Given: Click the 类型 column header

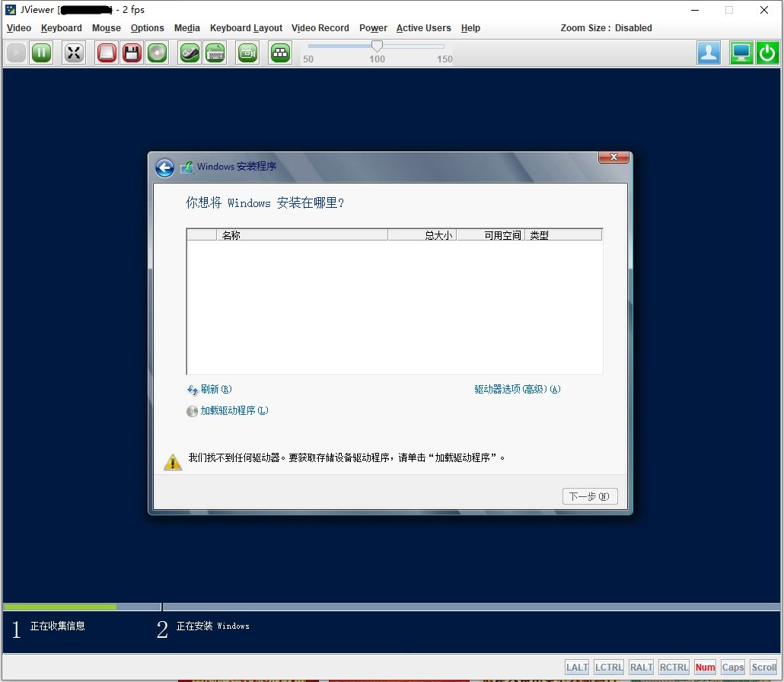Looking at the screenshot, I should [563, 235].
